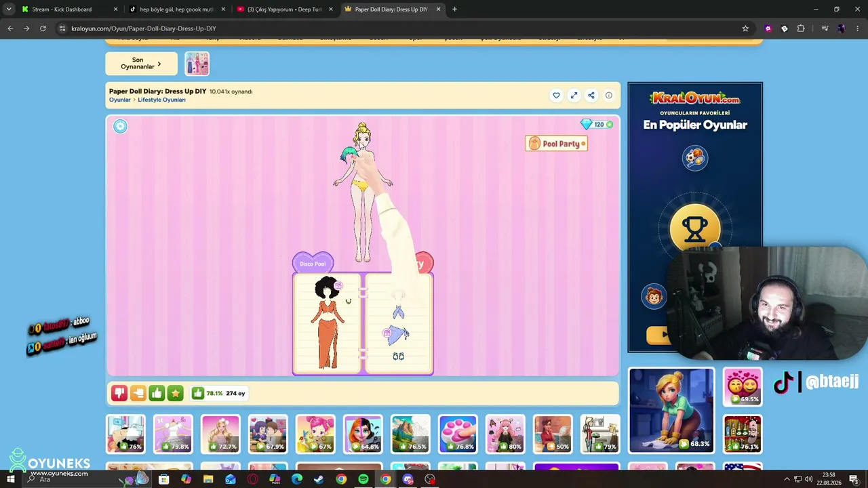Screen dimensions: 868x488
Task: Open the landscape coloring game rated 76.5%
Action: coord(410,434)
